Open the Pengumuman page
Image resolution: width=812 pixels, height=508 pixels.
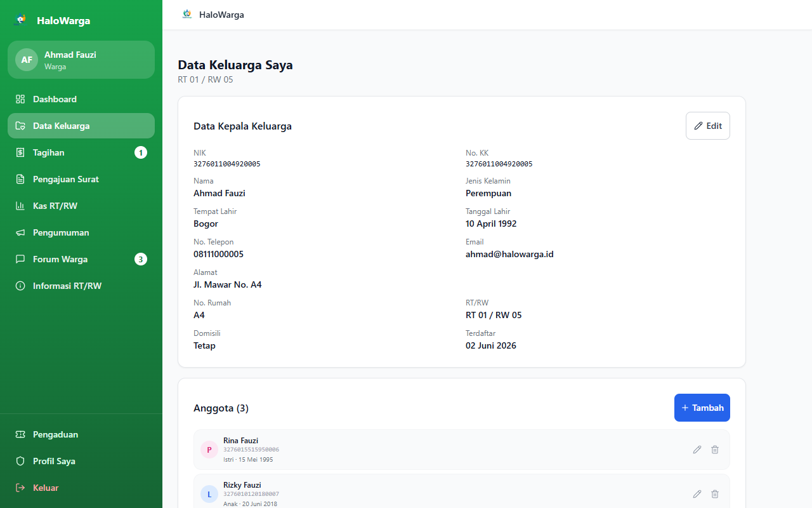(x=81, y=232)
